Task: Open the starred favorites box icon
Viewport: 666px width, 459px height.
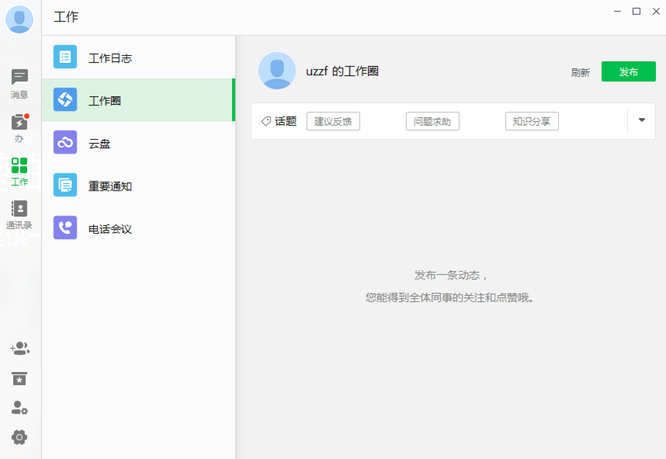Action: pyautogui.click(x=19, y=378)
